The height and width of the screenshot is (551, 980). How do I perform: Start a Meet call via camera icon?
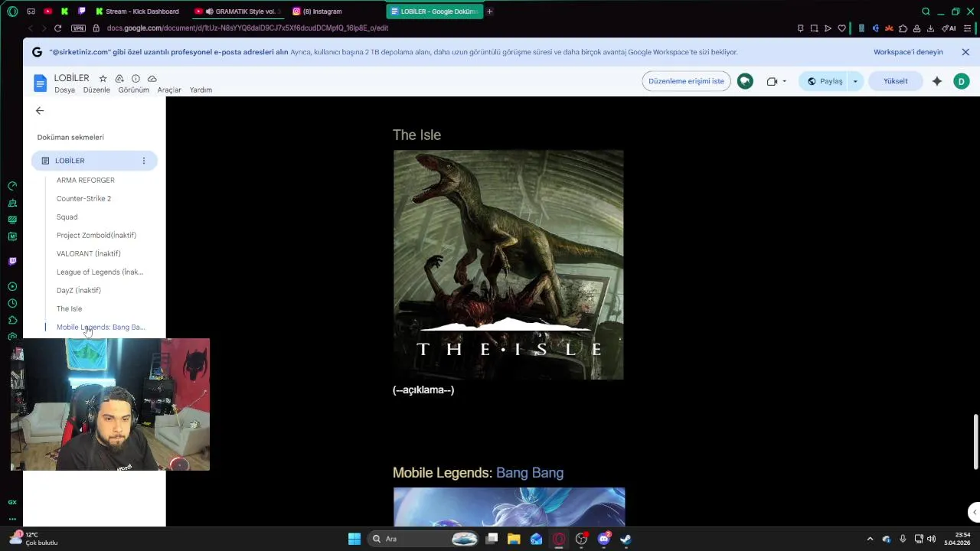(772, 81)
